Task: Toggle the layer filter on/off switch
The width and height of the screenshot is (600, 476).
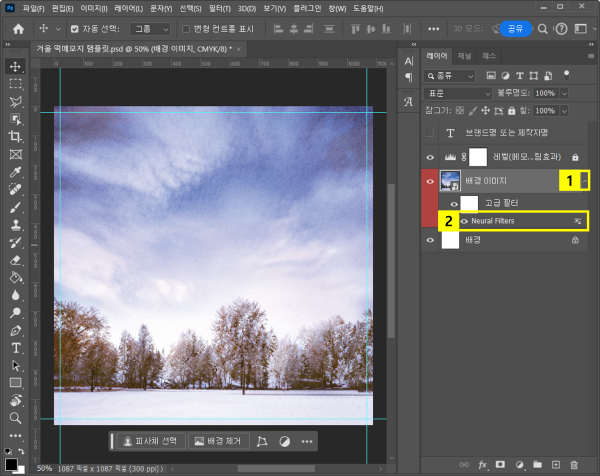Action: tap(566, 75)
